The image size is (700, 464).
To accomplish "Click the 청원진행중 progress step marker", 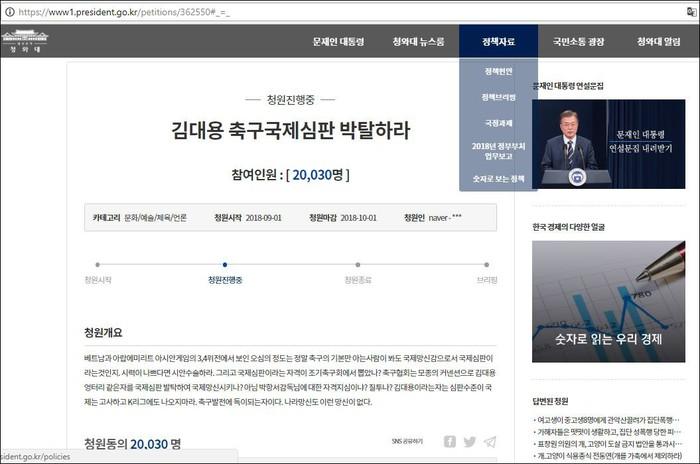I will tap(225, 265).
